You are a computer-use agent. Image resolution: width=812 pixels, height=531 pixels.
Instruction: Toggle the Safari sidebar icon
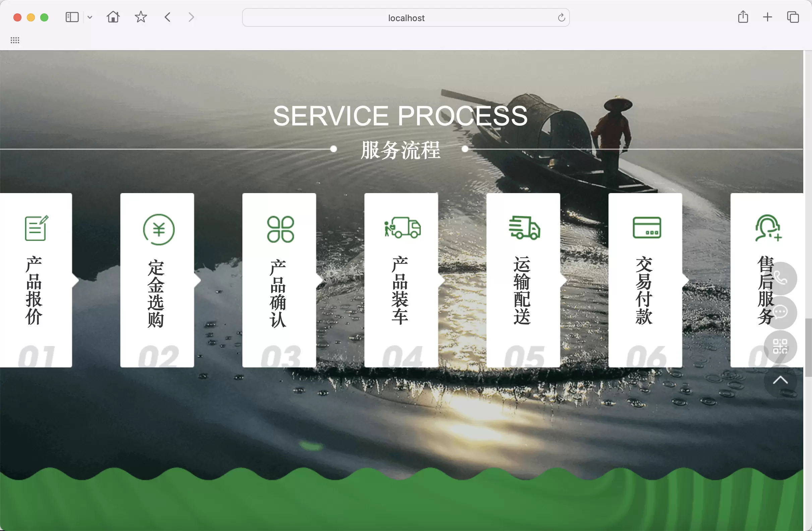click(x=72, y=17)
